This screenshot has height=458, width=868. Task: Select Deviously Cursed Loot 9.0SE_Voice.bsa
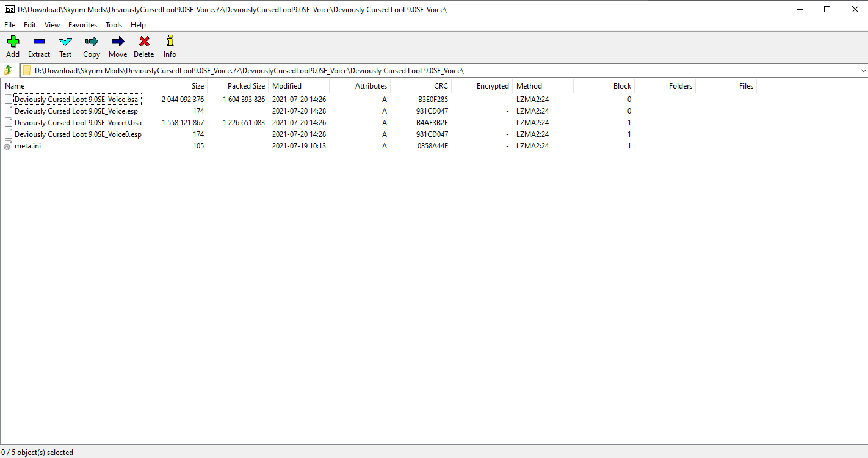pos(78,100)
